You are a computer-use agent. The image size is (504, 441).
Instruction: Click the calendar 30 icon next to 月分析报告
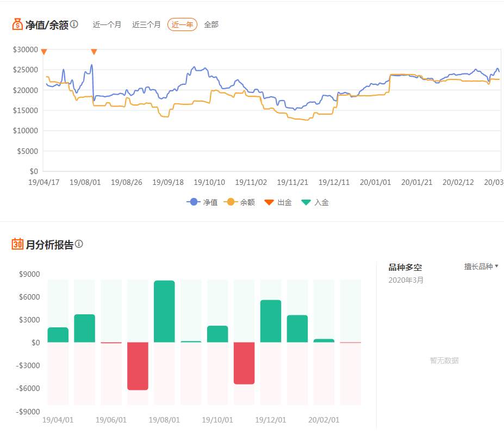(x=17, y=244)
